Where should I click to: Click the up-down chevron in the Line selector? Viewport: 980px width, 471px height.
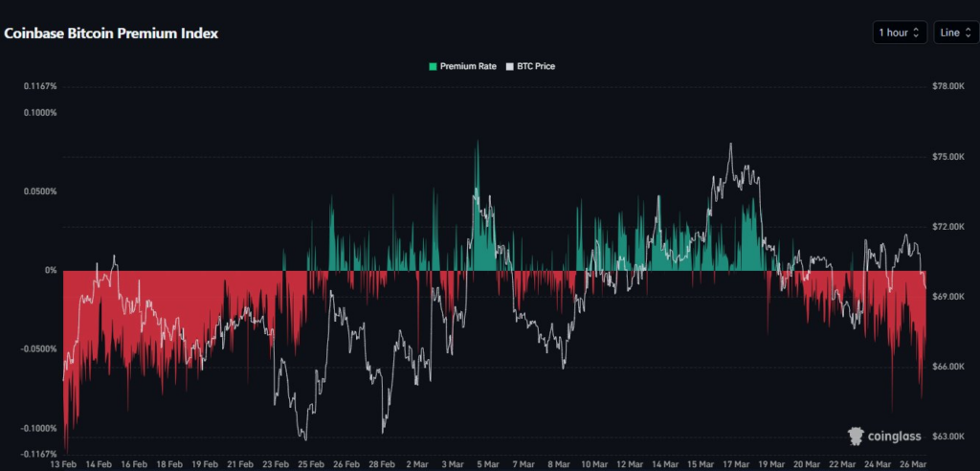click(968, 33)
